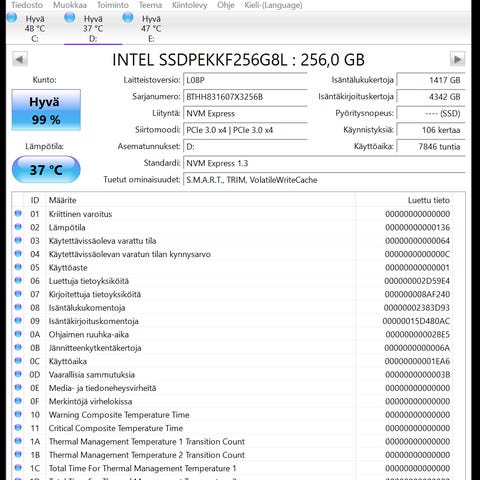Click status icon of Lämpötila row 02
Image resolution: width=480 pixels, height=480 pixels.
tap(18, 227)
